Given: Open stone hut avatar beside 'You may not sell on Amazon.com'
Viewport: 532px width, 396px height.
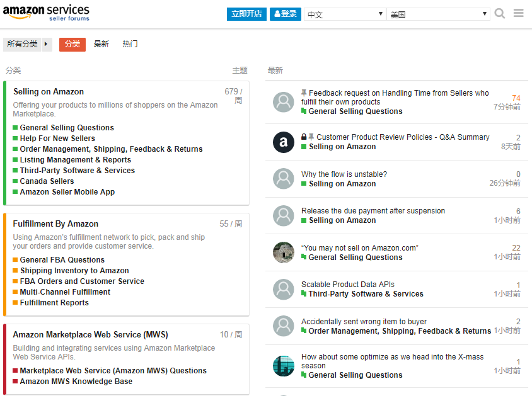Looking at the screenshot, I should 283,252.
